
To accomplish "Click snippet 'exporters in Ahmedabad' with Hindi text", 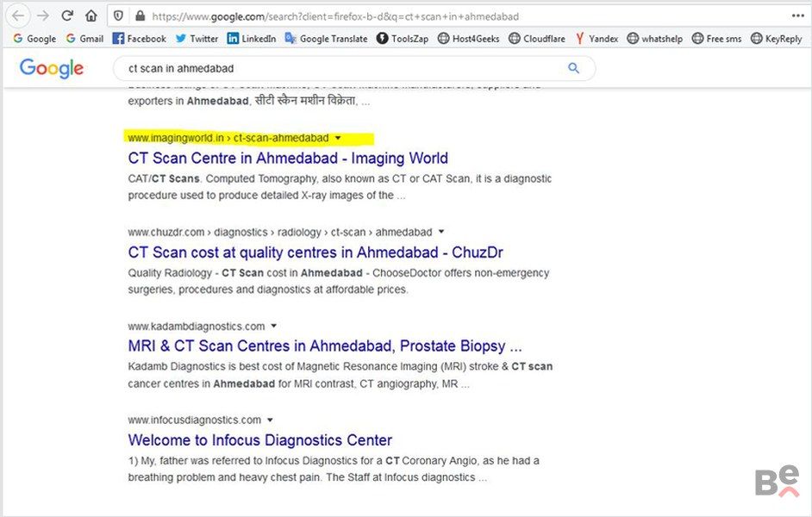I will click(249, 101).
